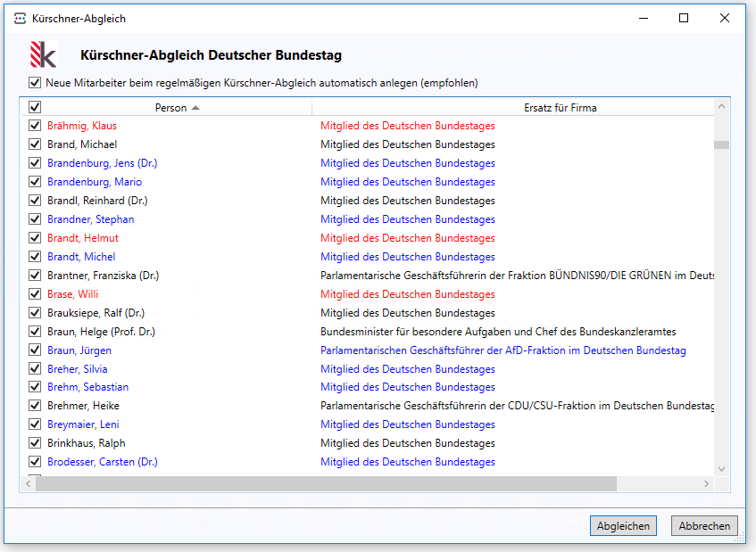Select the name Brase, Willi
Screen dimensions: 756x552
[73, 293]
